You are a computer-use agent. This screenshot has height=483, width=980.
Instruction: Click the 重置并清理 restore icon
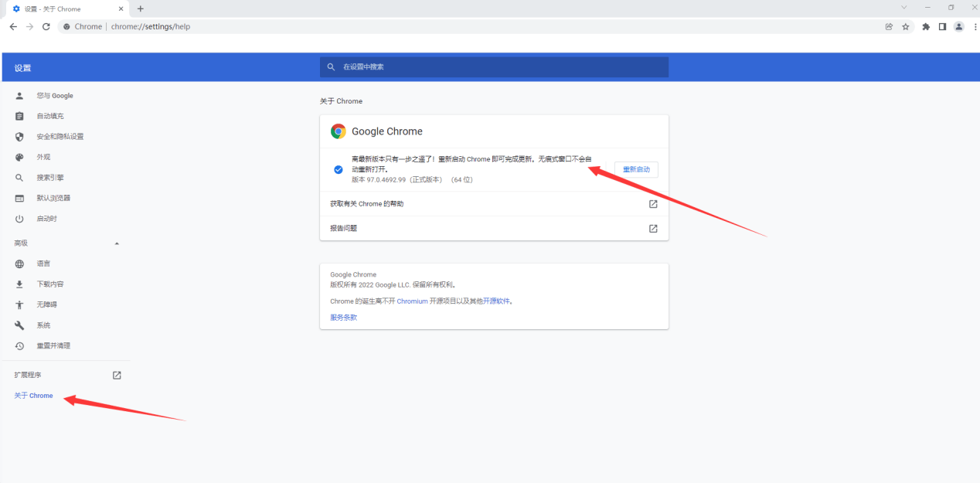(x=20, y=345)
